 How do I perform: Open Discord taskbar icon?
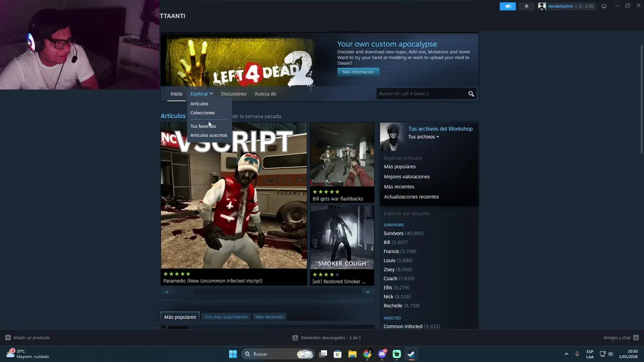click(382, 354)
